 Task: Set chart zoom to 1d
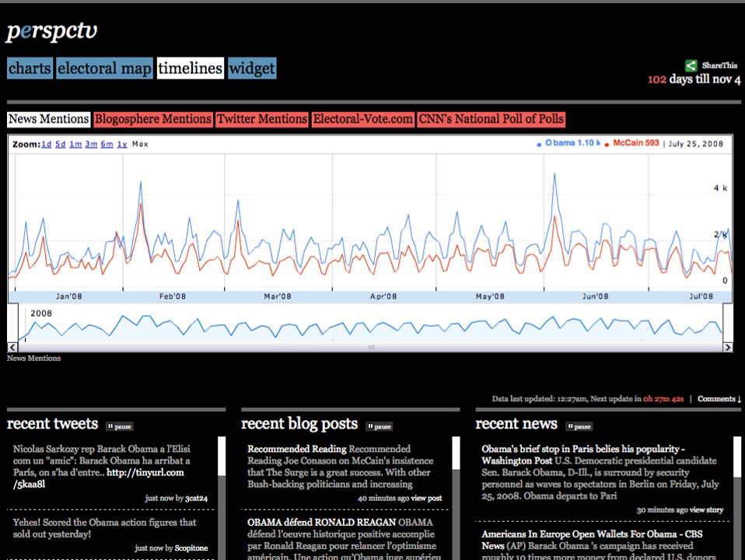46,144
